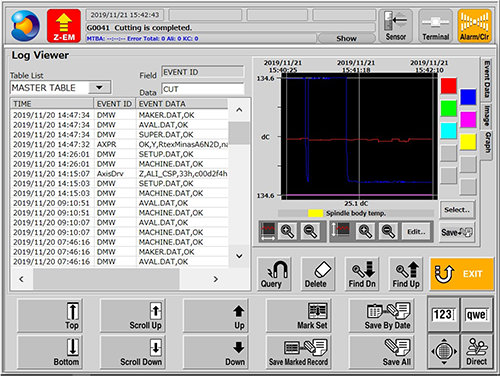Switch to the Graph tab
This screenshot has width=500, height=376.
point(487,143)
